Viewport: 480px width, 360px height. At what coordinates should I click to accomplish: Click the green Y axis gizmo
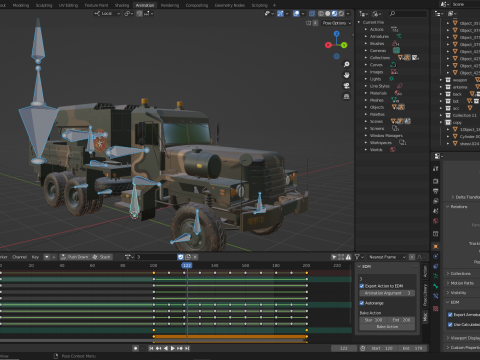coord(344,45)
